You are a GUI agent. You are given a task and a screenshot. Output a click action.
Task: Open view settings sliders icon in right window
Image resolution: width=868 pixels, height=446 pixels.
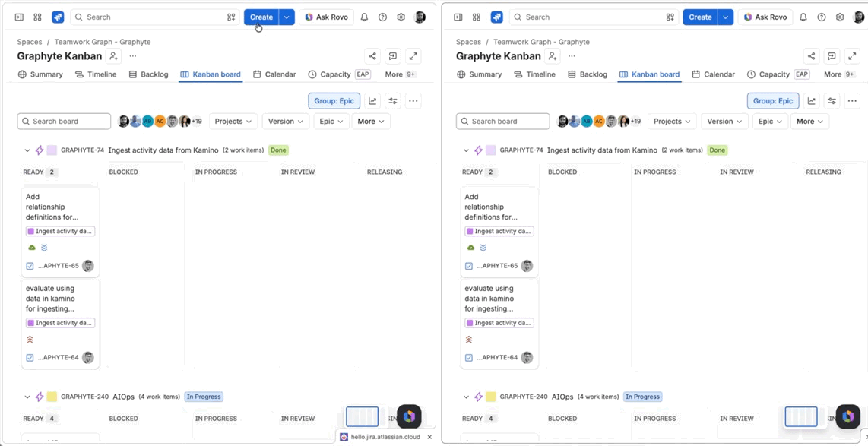[832, 101]
